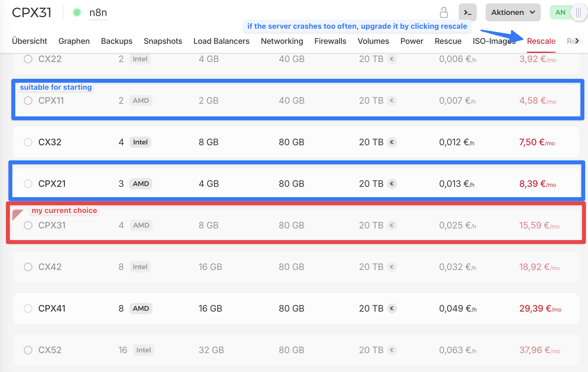Image resolution: width=588 pixels, height=372 pixels.
Task: Open the server console terminal icon
Action: (467, 12)
